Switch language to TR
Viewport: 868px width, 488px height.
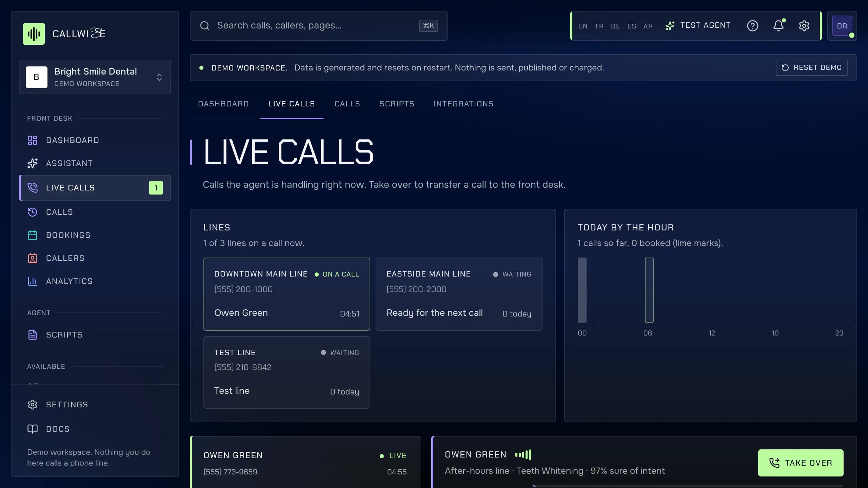(x=599, y=26)
